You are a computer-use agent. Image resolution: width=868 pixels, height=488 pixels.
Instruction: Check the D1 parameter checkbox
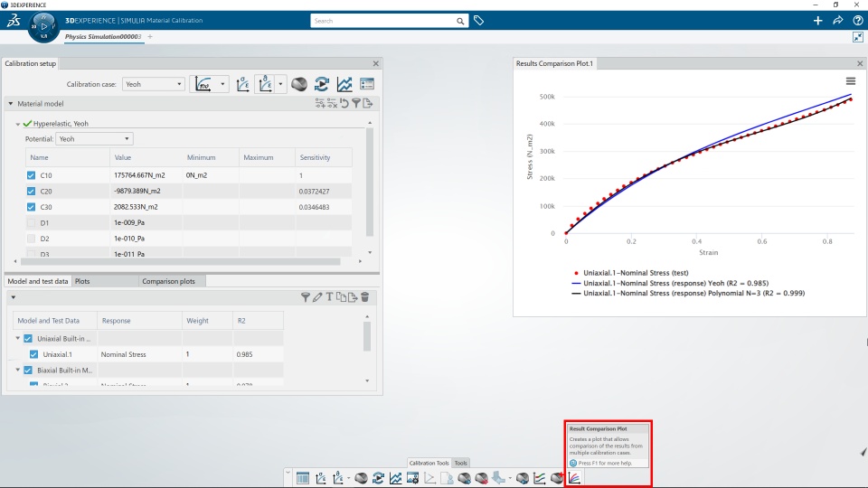pyautogui.click(x=31, y=223)
